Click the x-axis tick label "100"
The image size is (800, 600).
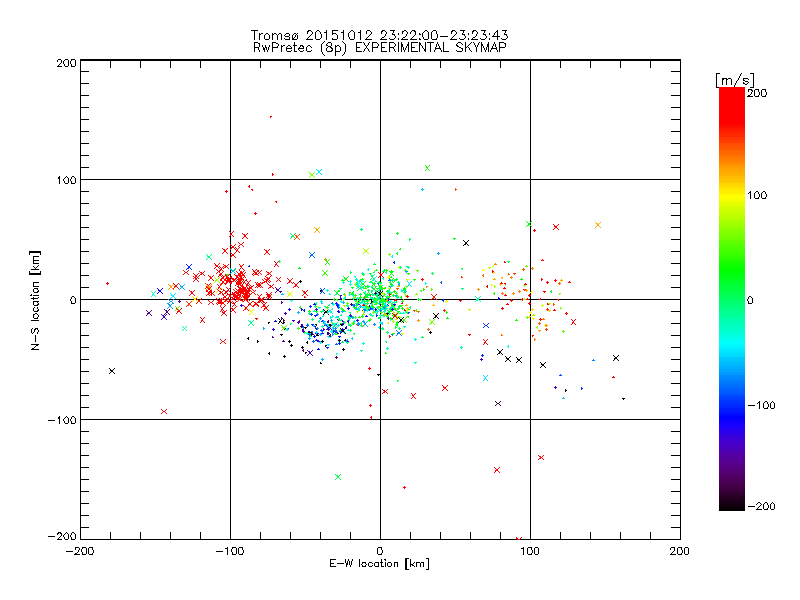pyautogui.click(x=530, y=551)
